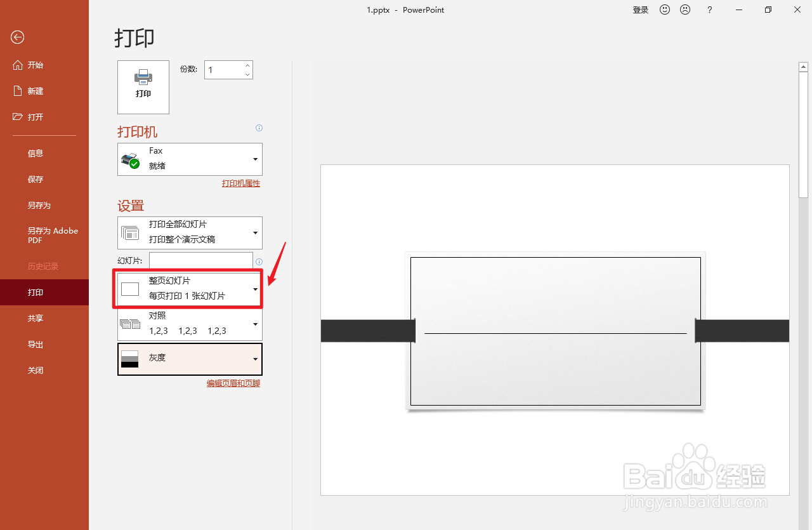The height and width of the screenshot is (530, 812).
Task: Select 打开 in the sidebar
Action: click(x=44, y=117)
